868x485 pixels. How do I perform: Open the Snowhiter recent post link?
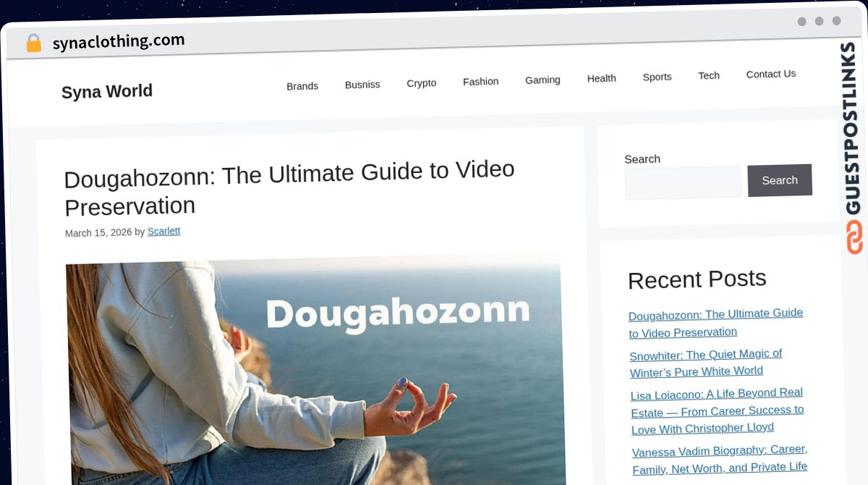click(706, 363)
